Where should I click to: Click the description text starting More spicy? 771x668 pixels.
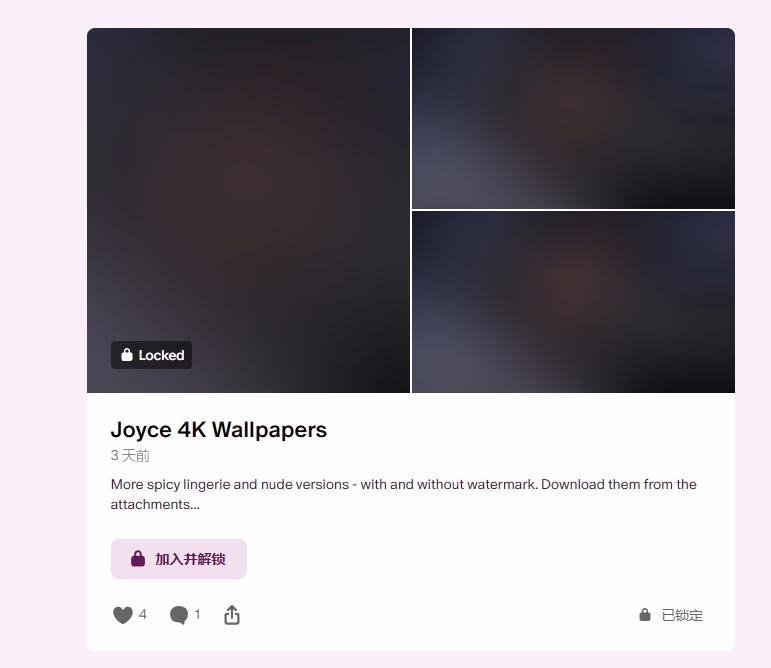(x=404, y=494)
